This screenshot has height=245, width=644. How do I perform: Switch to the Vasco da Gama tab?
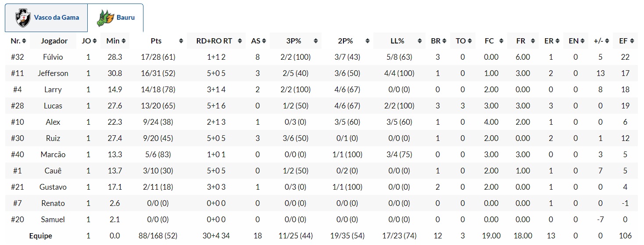(x=46, y=18)
